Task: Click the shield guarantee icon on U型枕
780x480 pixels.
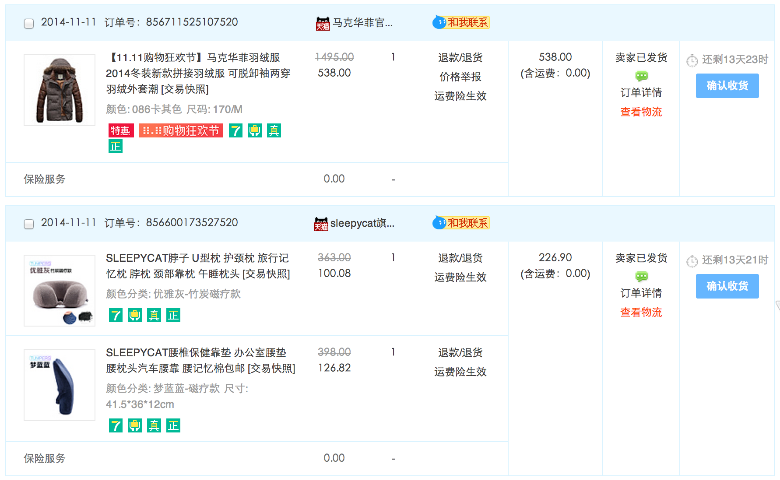Action: point(135,315)
